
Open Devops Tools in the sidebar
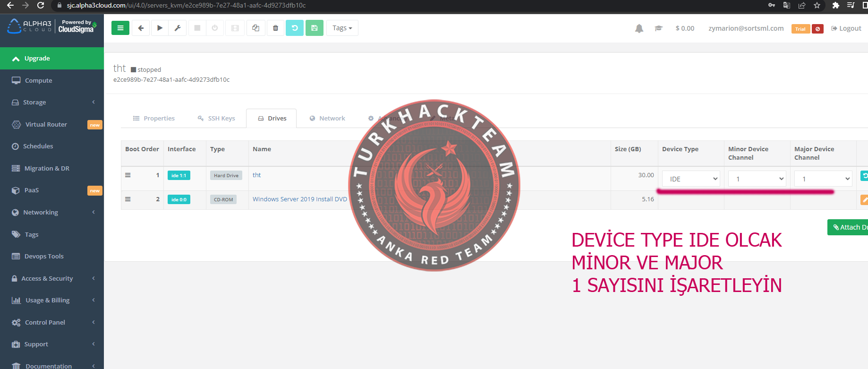(52, 256)
